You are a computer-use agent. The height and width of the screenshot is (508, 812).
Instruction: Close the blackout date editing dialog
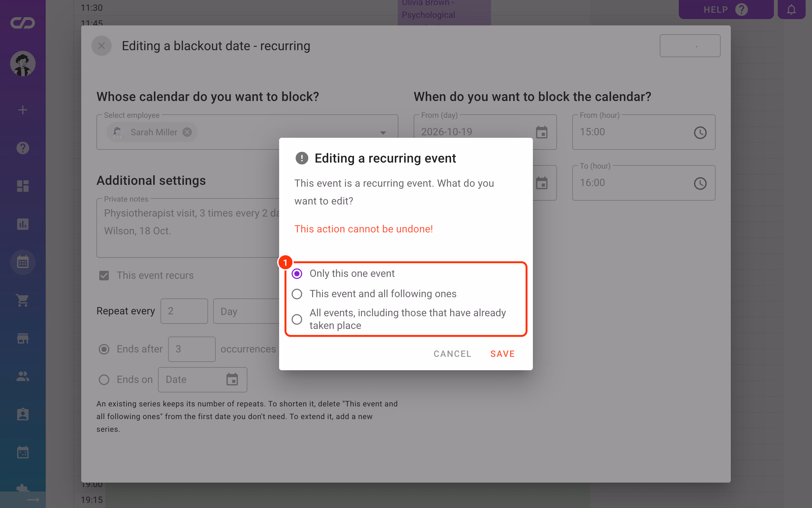[101, 46]
